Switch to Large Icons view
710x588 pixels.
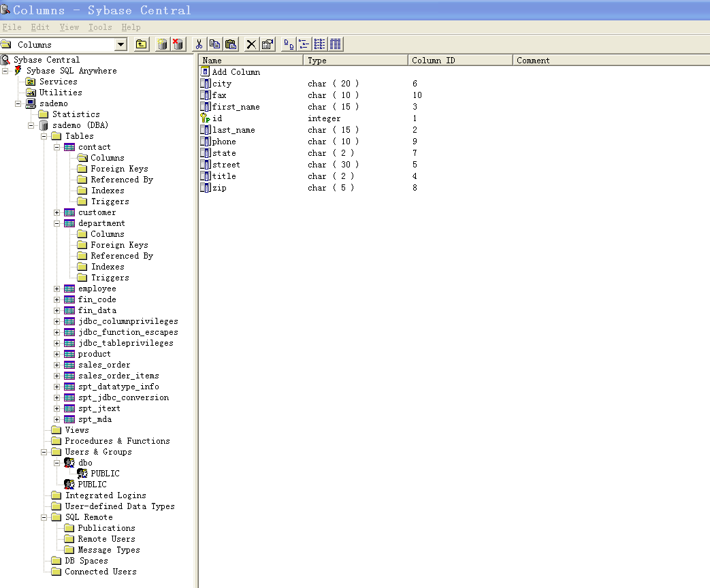[x=288, y=44]
